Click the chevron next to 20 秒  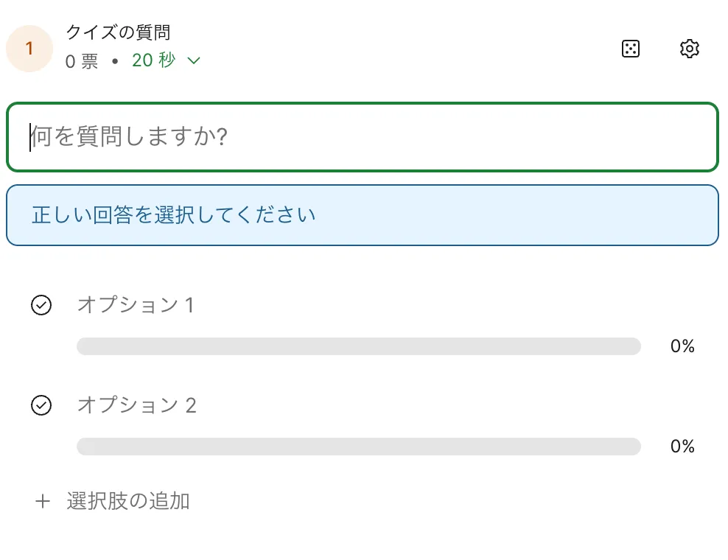pos(194,61)
